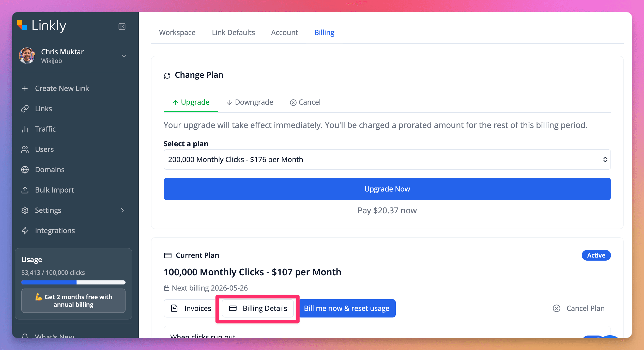
Task: Click the Upgrade Now button
Action: [x=387, y=189]
